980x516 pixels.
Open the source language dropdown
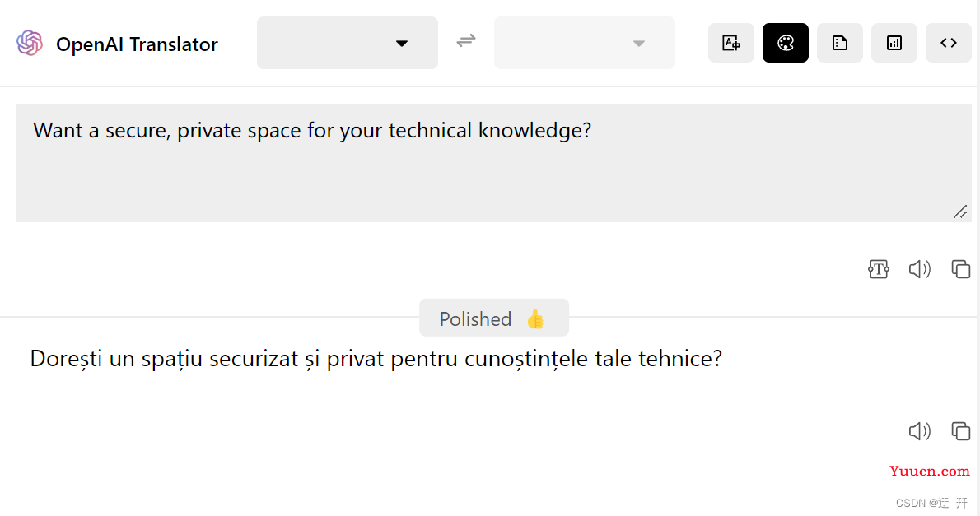[x=347, y=43]
